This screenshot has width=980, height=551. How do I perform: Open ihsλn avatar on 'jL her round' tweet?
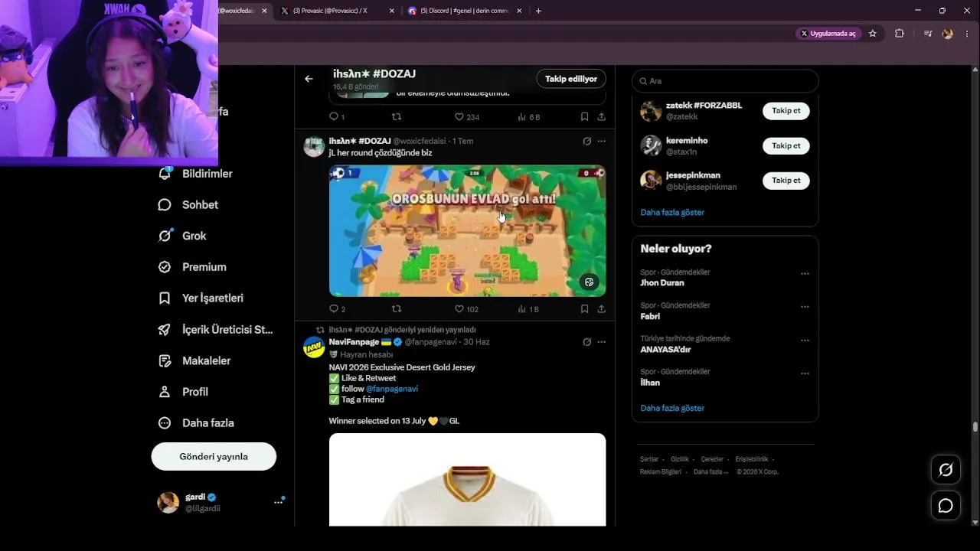click(x=314, y=146)
